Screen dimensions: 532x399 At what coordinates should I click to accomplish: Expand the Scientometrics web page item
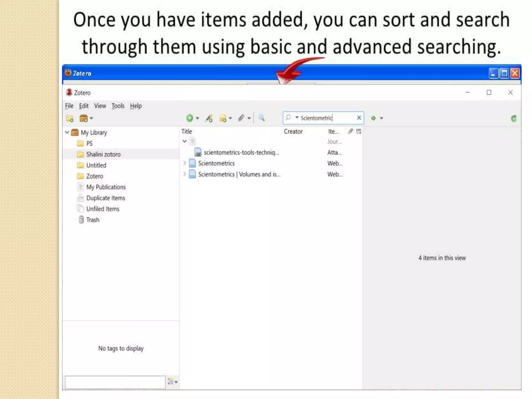tap(184, 163)
